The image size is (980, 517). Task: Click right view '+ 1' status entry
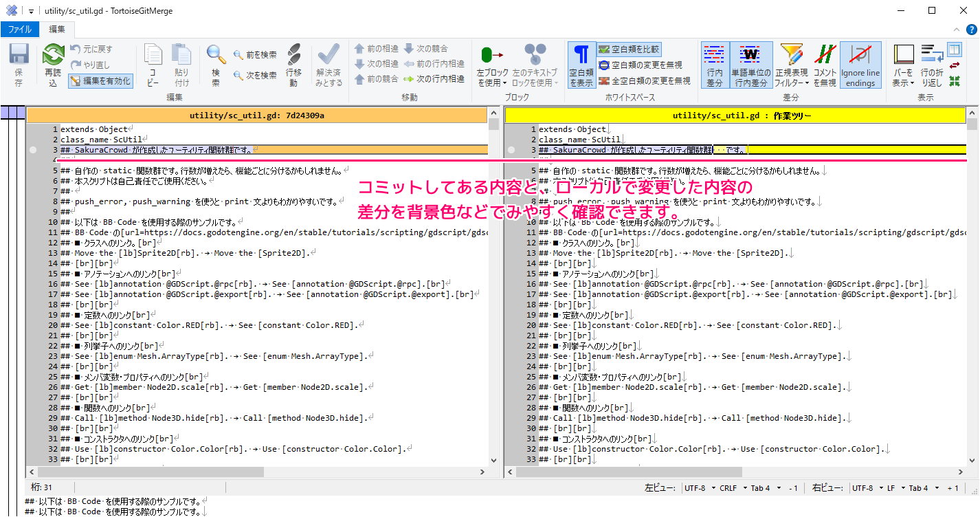tap(953, 488)
